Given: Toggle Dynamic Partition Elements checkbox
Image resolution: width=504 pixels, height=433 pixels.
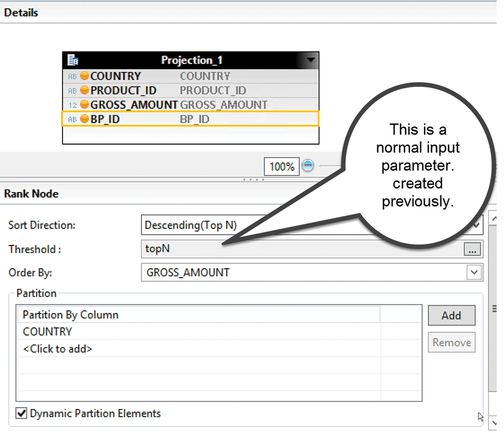Looking at the screenshot, I should point(21,413).
